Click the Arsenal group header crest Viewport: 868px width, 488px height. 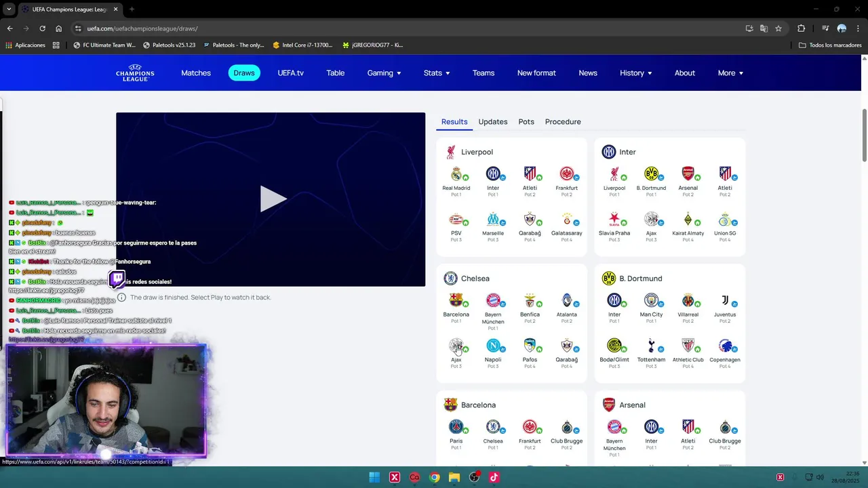[x=609, y=405]
